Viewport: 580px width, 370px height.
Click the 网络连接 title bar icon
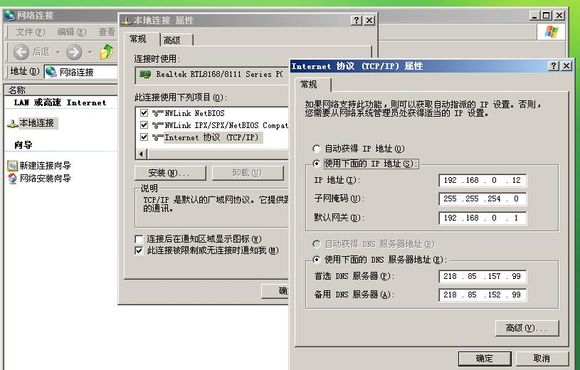click(10, 15)
